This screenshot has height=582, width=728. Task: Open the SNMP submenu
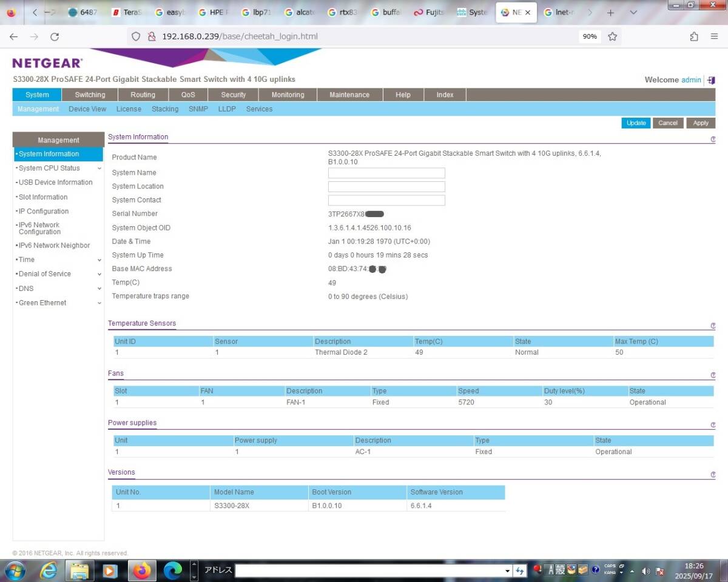pos(198,109)
